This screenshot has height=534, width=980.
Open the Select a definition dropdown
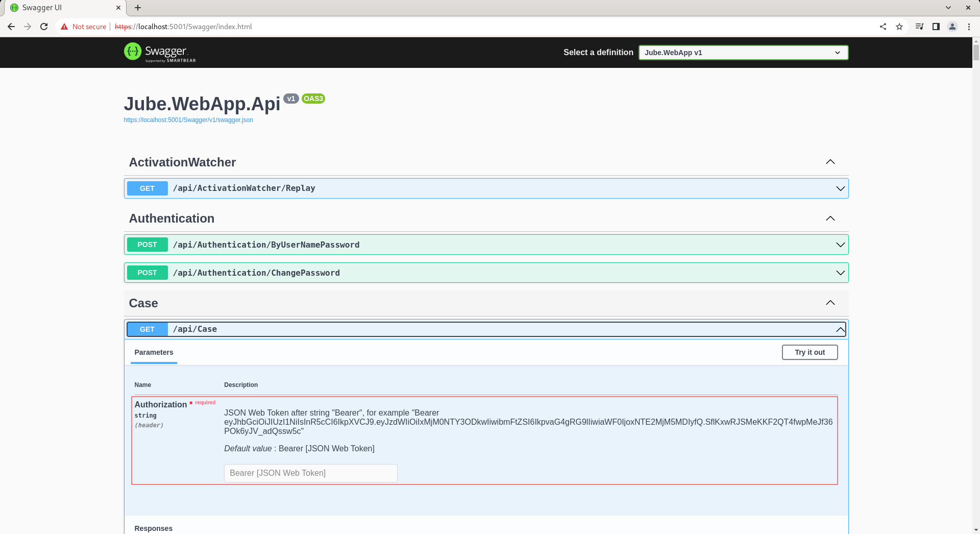pos(743,53)
